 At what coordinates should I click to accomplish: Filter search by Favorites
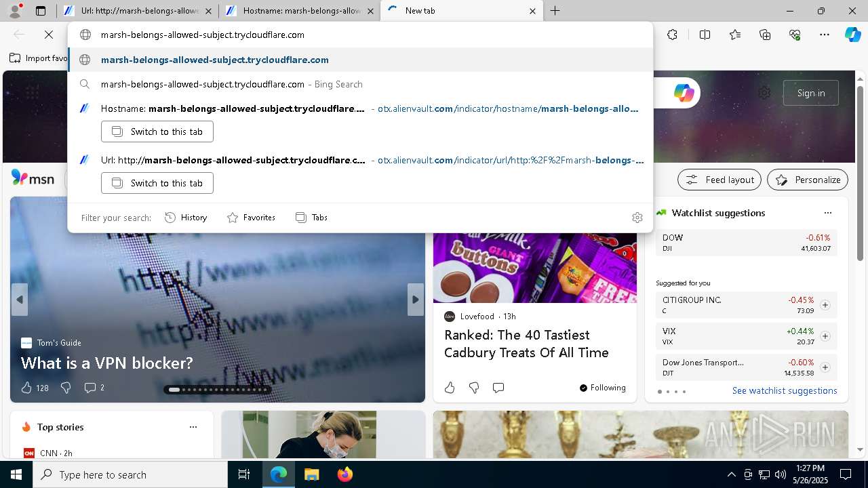click(x=251, y=218)
